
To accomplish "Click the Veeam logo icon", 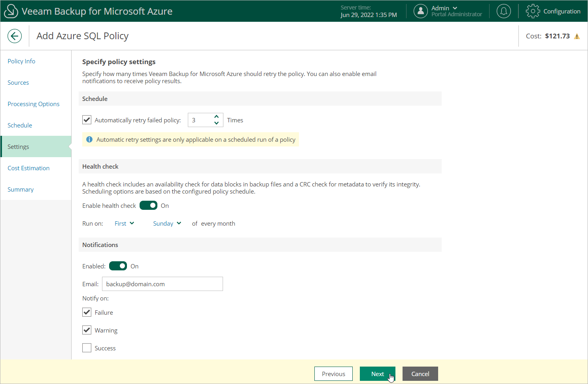I will (11, 11).
